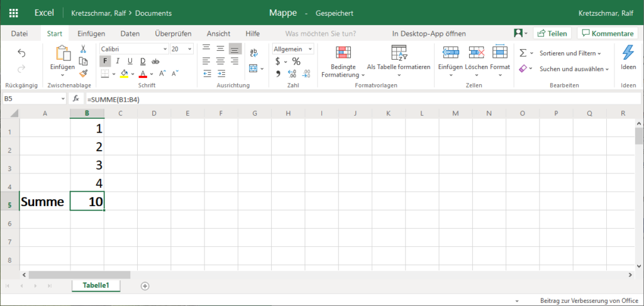This screenshot has width=644, height=306.
Task: Toggle italic formatting
Action: pos(118,61)
